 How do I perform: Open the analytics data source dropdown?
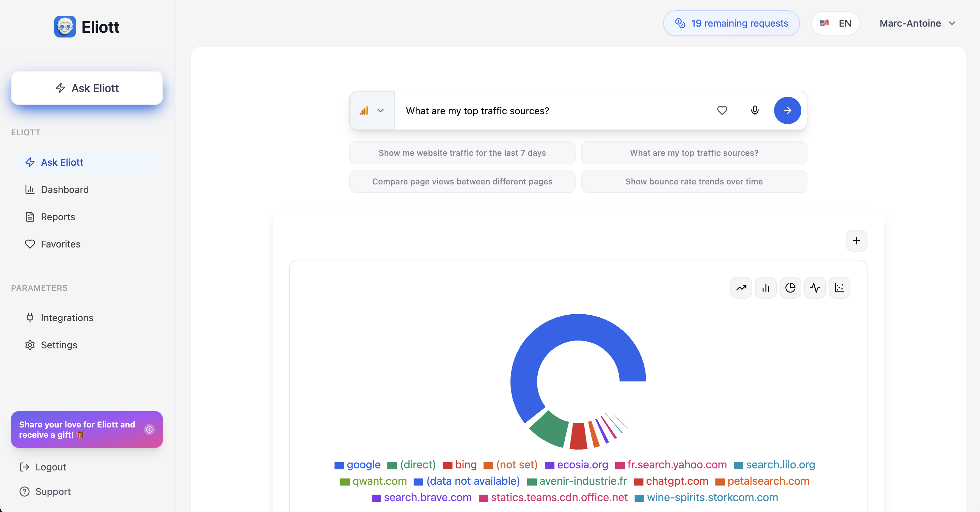click(372, 110)
